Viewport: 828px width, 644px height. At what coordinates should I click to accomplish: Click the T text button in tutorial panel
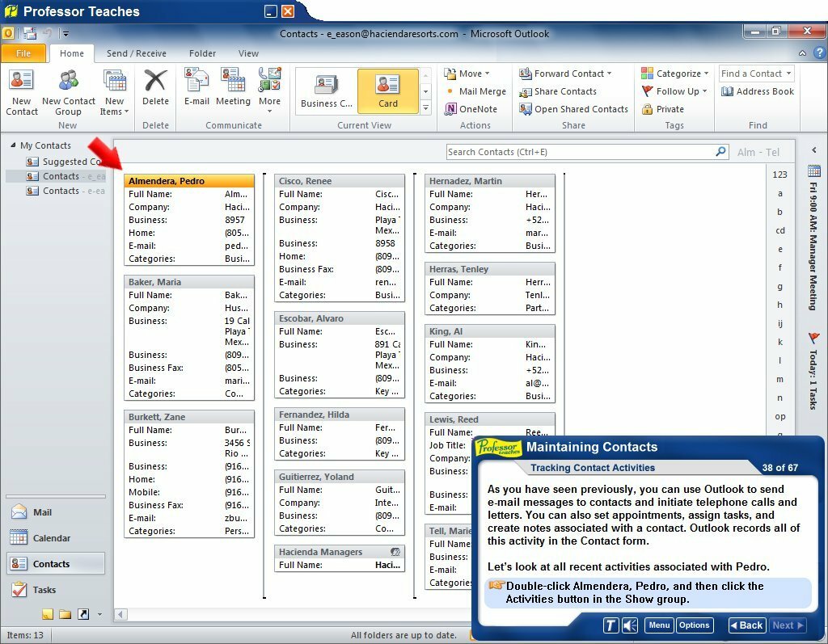(x=610, y=625)
